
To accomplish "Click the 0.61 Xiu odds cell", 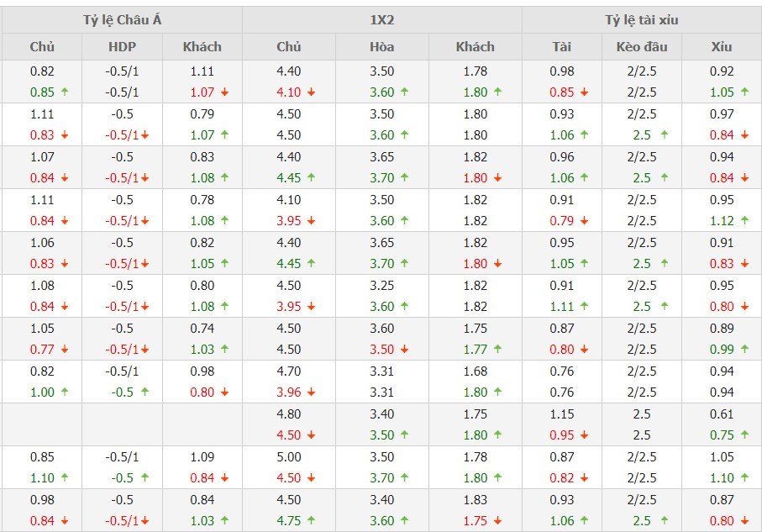I will (722, 414).
